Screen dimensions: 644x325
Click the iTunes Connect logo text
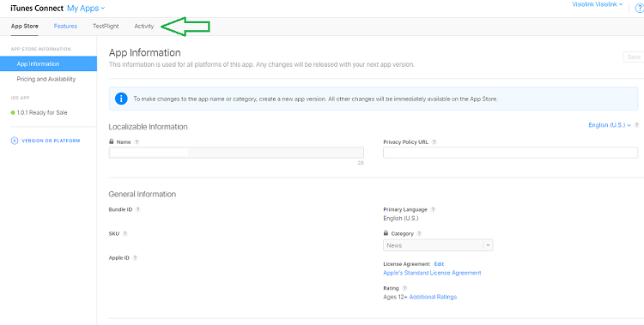tap(37, 9)
